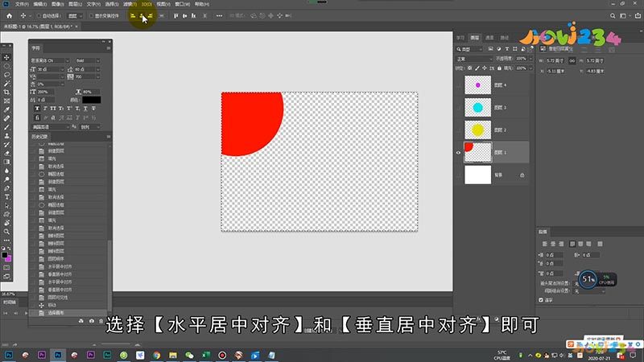The height and width of the screenshot is (362, 644).
Task: Select the Frame tool
Action: point(6,101)
